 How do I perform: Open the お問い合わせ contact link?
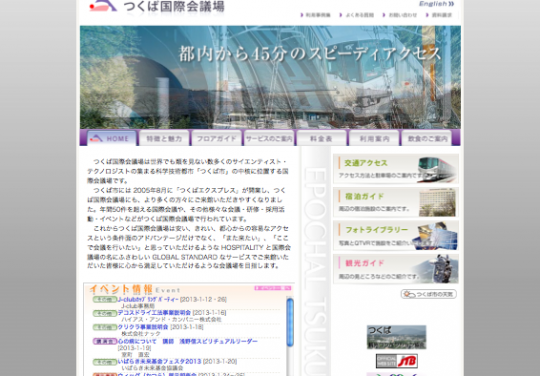coord(400,15)
